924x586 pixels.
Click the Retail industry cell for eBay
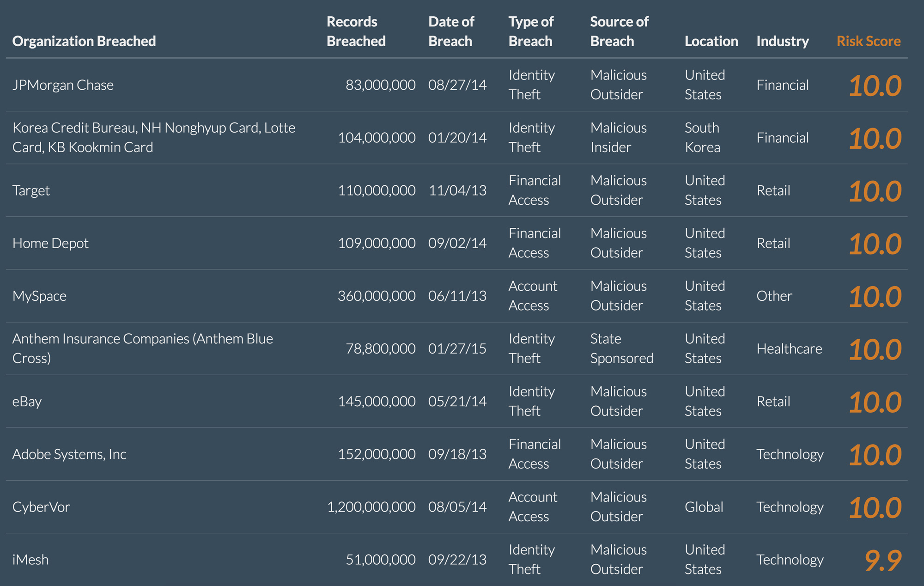point(773,401)
